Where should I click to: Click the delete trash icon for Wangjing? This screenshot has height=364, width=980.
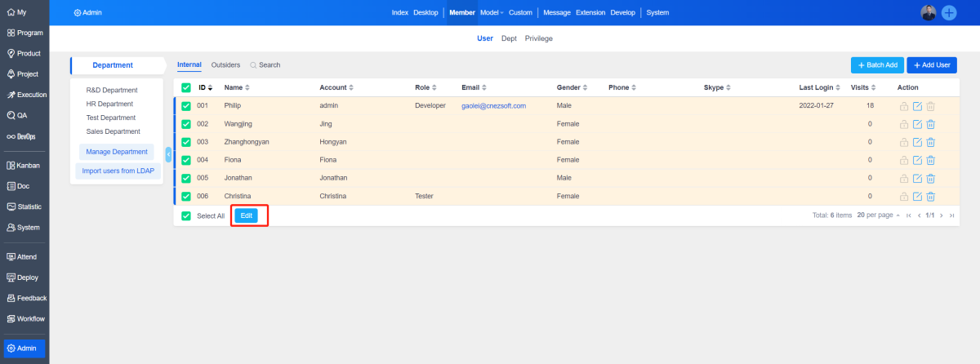[930, 124]
